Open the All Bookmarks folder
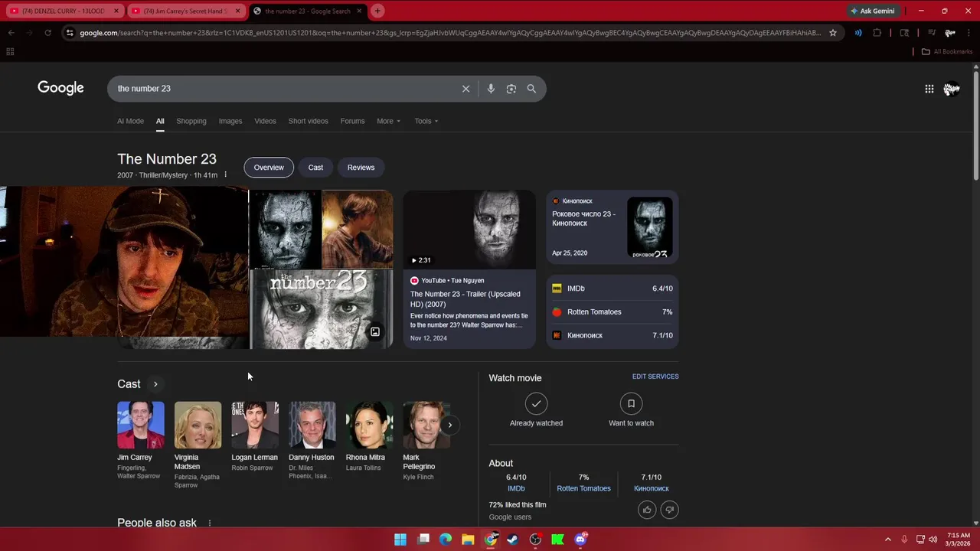Image resolution: width=980 pixels, height=551 pixels. click(x=946, y=51)
